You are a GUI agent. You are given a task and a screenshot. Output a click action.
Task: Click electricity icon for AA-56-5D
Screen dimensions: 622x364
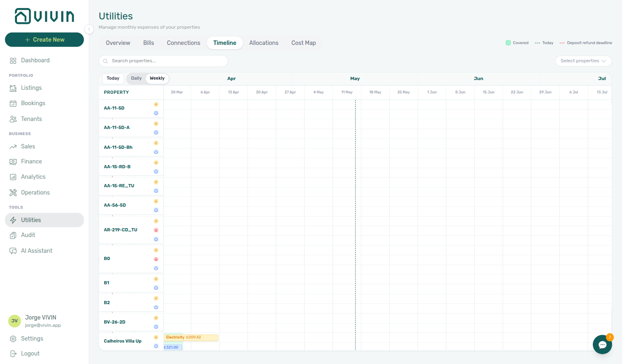(156, 201)
